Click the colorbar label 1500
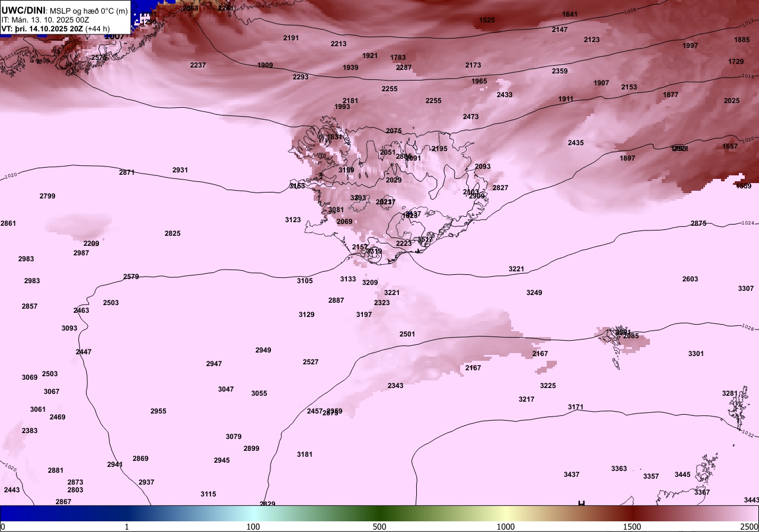759x532 pixels. 632,527
